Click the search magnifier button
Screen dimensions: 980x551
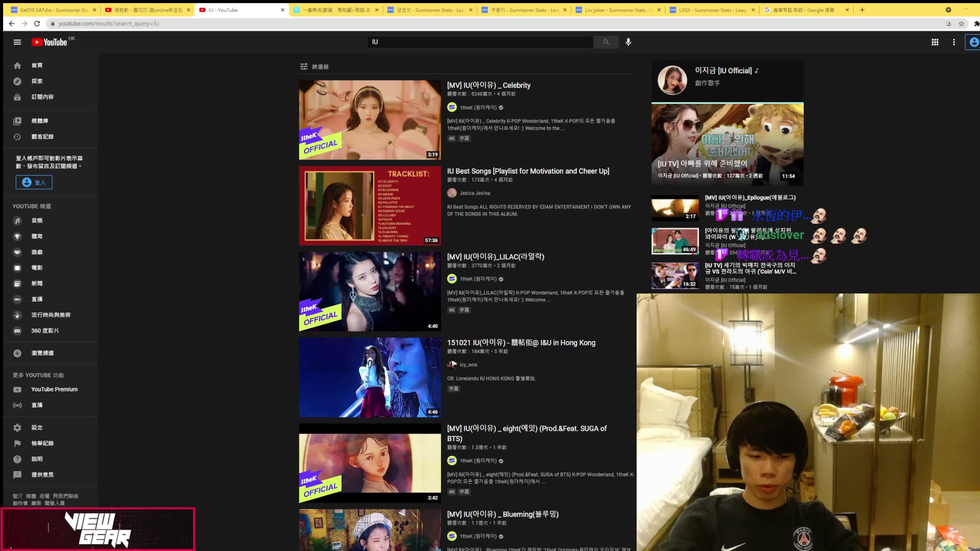(x=606, y=42)
